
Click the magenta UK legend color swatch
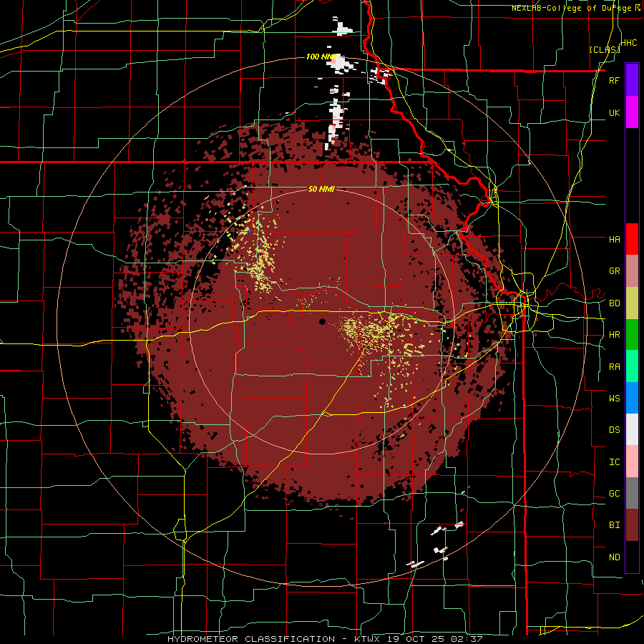click(632, 112)
